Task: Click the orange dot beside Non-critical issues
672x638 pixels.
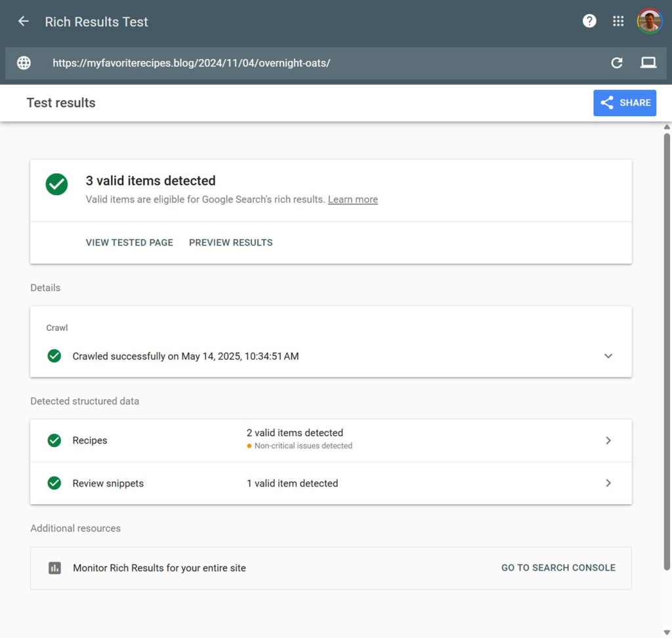Action: 249,446
